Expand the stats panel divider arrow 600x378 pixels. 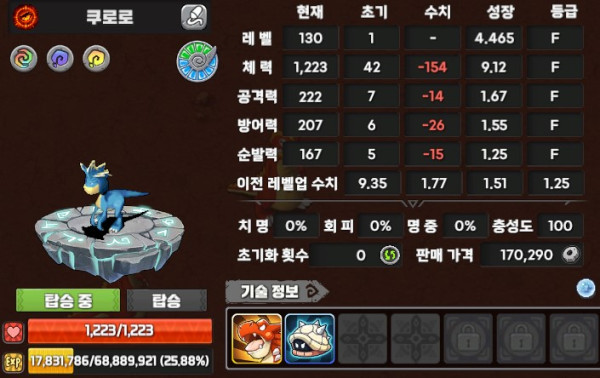tap(412, 203)
